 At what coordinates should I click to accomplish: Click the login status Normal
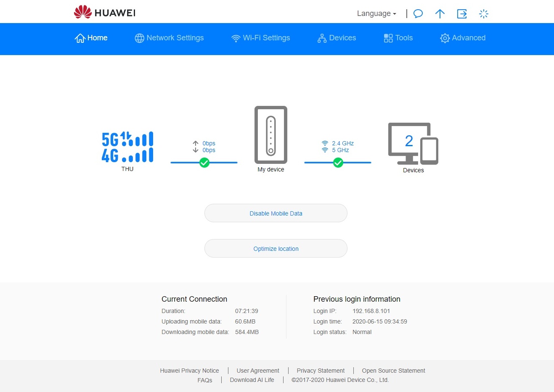pos(362,332)
